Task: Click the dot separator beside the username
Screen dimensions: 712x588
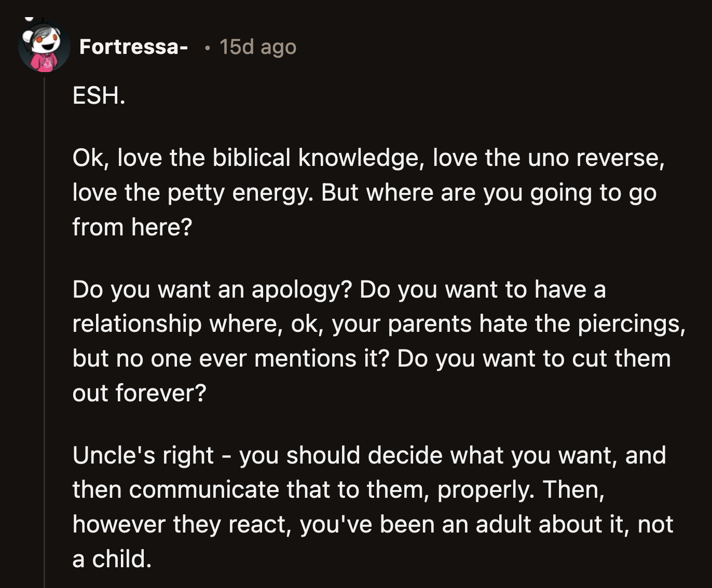Action: 207,48
